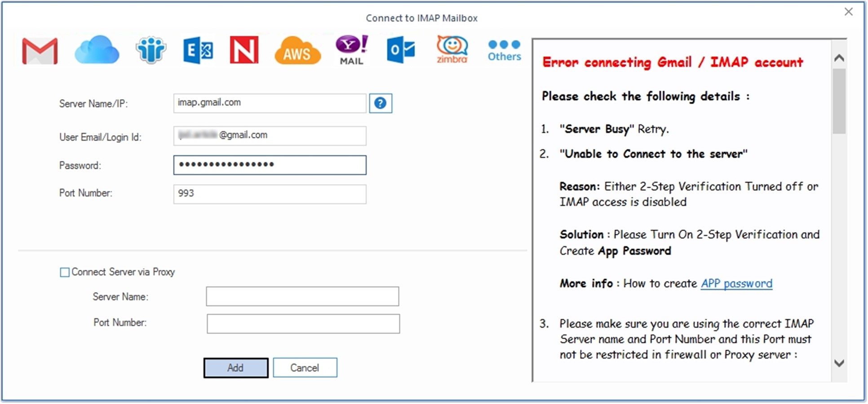
Task: Choose the Yahoo Mail icon
Action: (x=351, y=50)
